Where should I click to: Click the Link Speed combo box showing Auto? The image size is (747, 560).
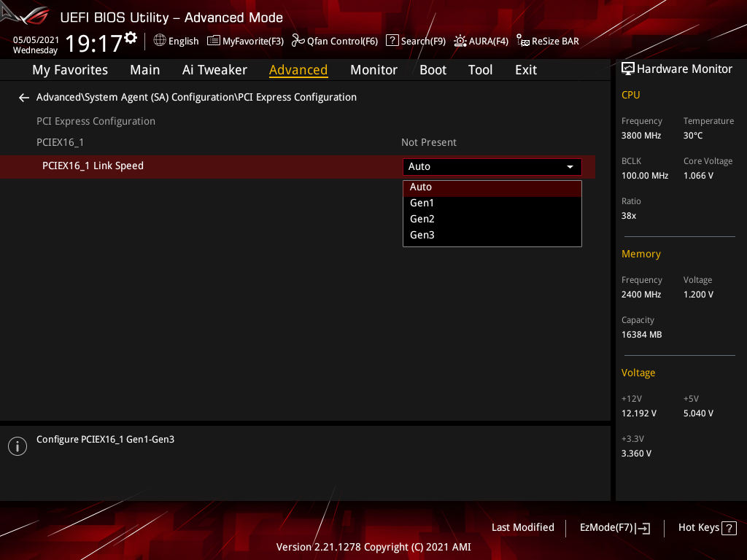[x=492, y=167]
